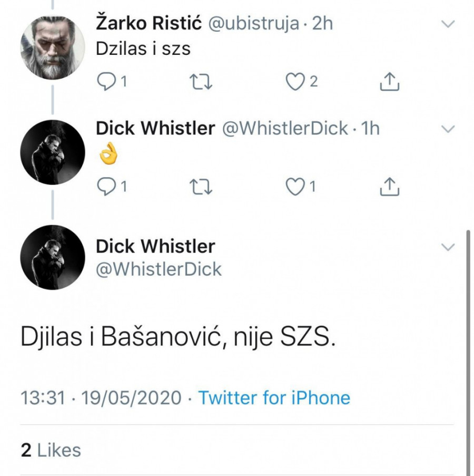The image size is (474, 476).
Task: Open options chevron on Žarko Ristić's tweet
Action: (x=448, y=24)
